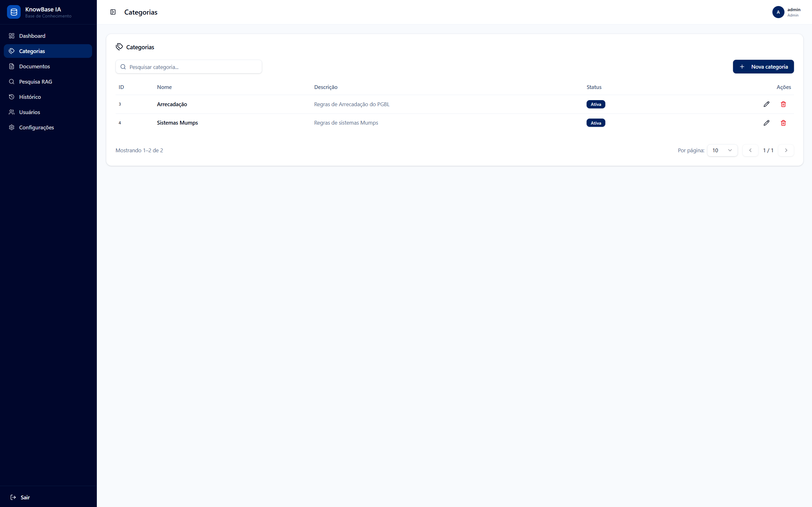Image resolution: width=812 pixels, height=507 pixels.
Task: Click the description Regras de Arrecadação do PGBL
Action: [352, 104]
